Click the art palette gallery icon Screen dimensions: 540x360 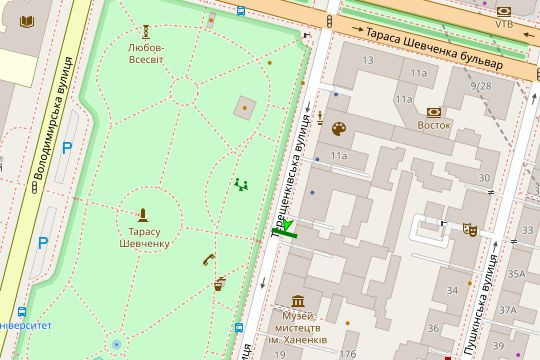[x=339, y=129]
